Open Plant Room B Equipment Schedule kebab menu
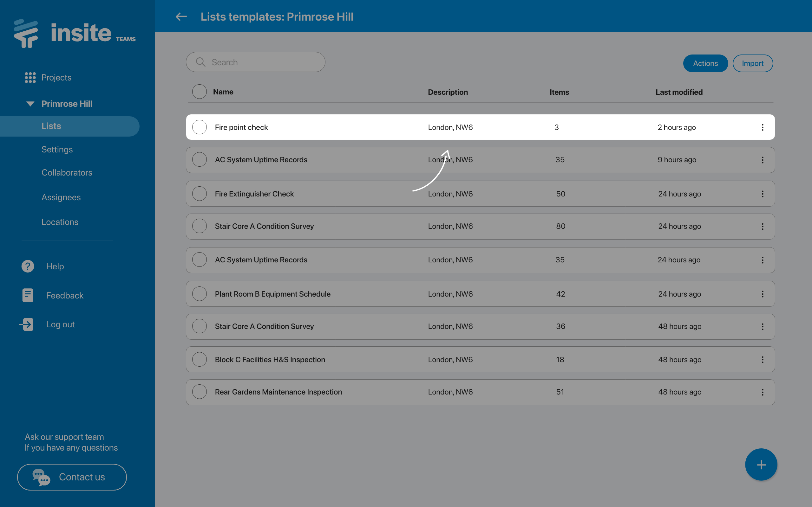 (x=762, y=294)
